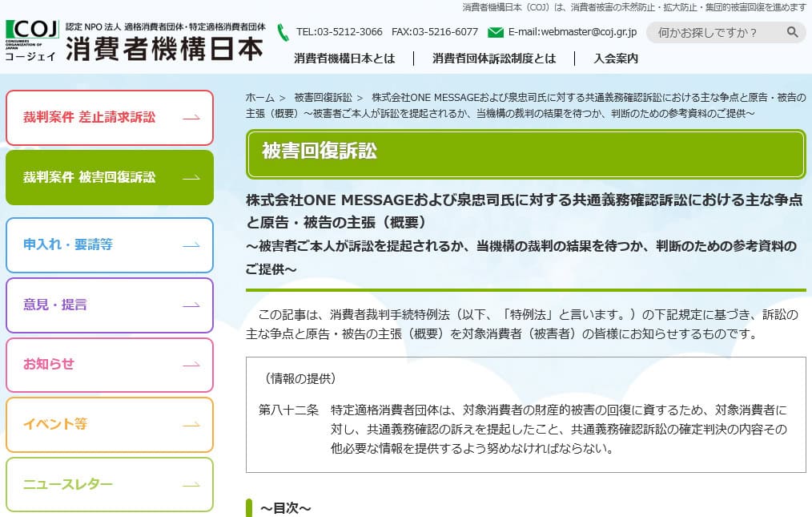This screenshot has width=812, height=517.
Task: Click arrow icon on 意見・提言 button
Action: point(191,305)
